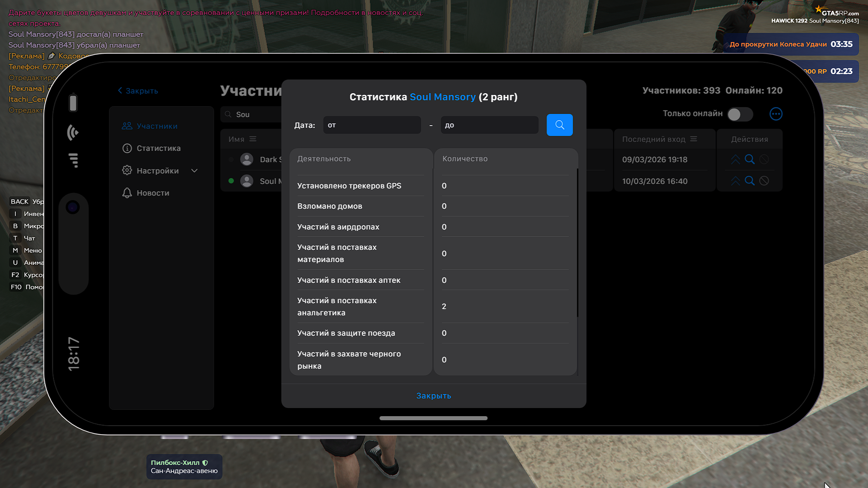This screenshot has height=488, width=868.
Task: Click sort icon next to Последний вход
Action: (693, 139)
